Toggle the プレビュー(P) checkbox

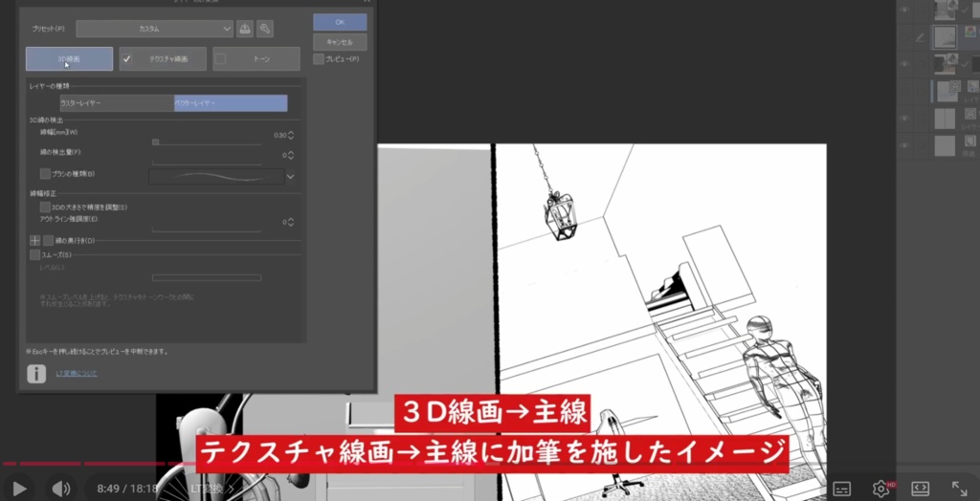[x=319, y=58]
